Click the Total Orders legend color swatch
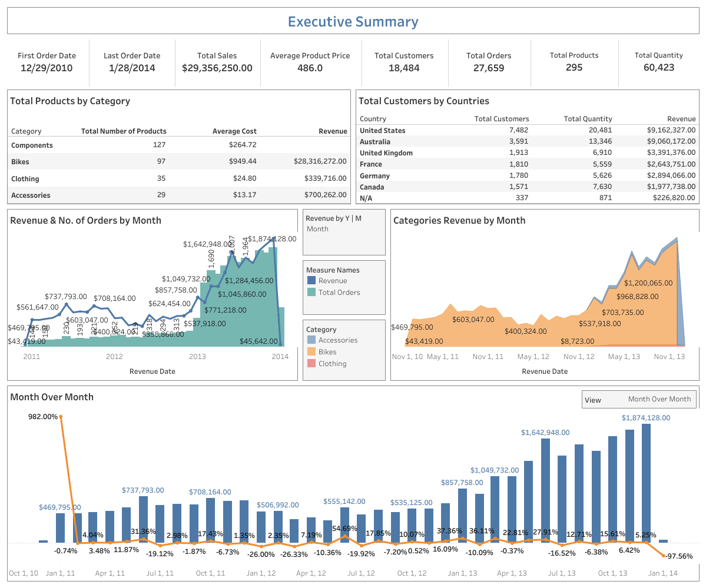Screen dimensions: 706x588 coord(311,293)
